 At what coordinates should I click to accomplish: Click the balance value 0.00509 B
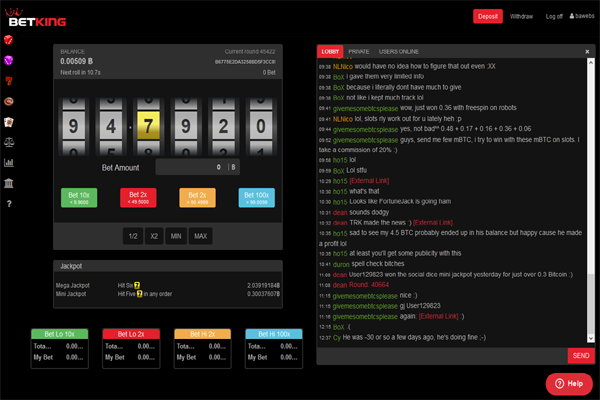click(77, 61)
